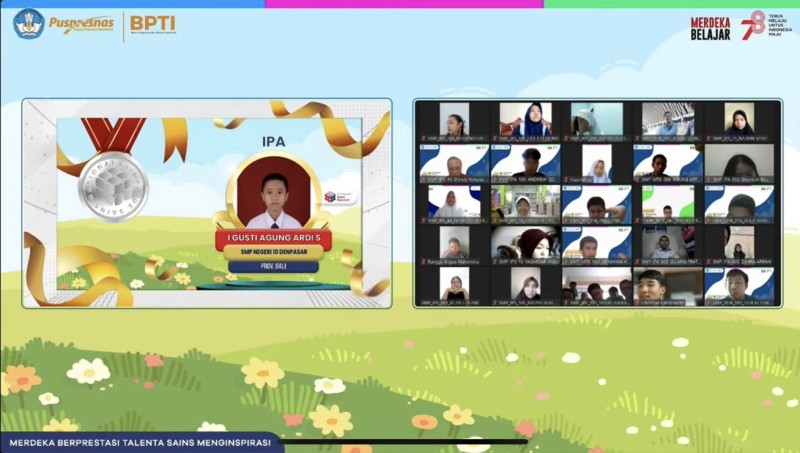The height and width of the screenshot is (453, 800).
Task: Click the Merdeka Berprestasi Talenta Sains banner
Action: point(140,443)
